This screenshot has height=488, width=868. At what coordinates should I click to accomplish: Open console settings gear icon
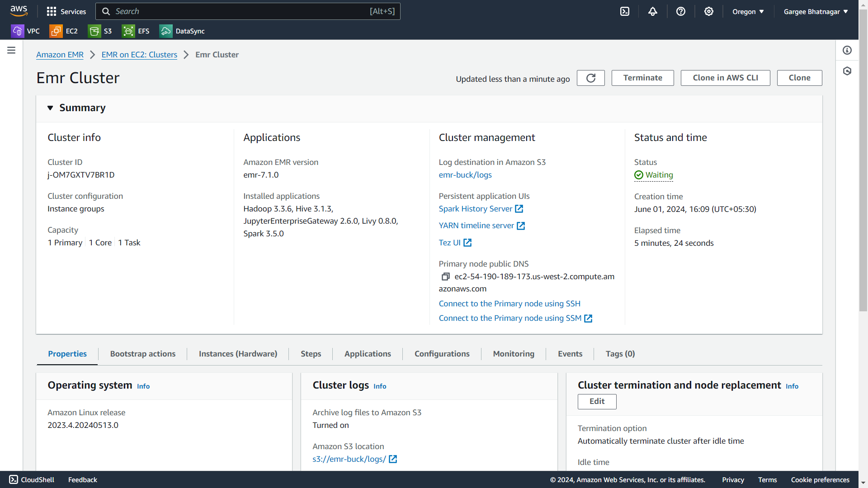pos(709,12)
